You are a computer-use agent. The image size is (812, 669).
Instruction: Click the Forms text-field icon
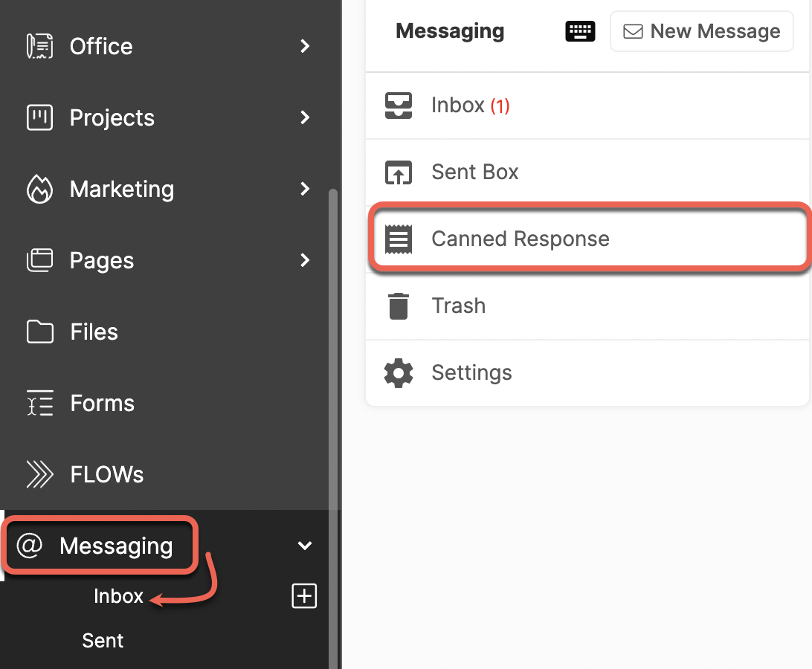tap(39, 403)
